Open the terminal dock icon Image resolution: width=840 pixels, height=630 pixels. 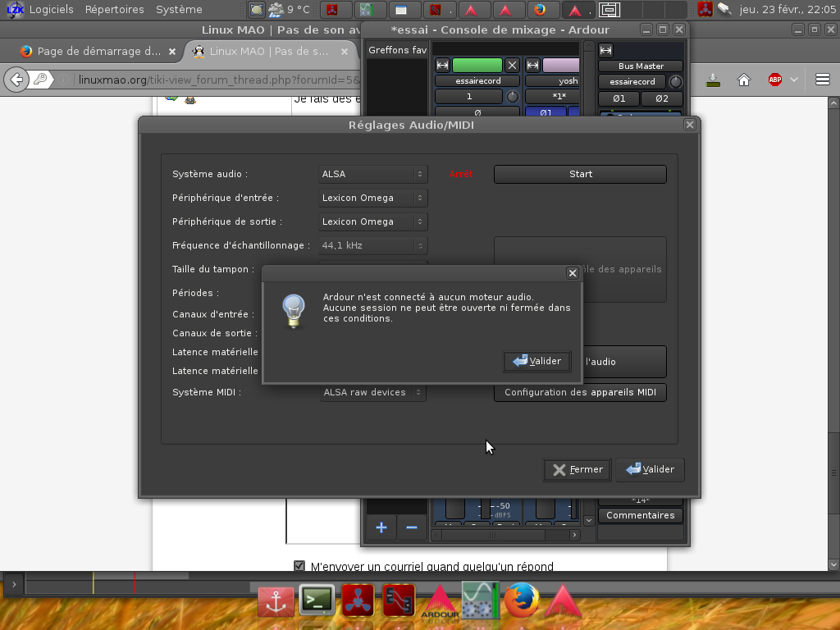317,600
